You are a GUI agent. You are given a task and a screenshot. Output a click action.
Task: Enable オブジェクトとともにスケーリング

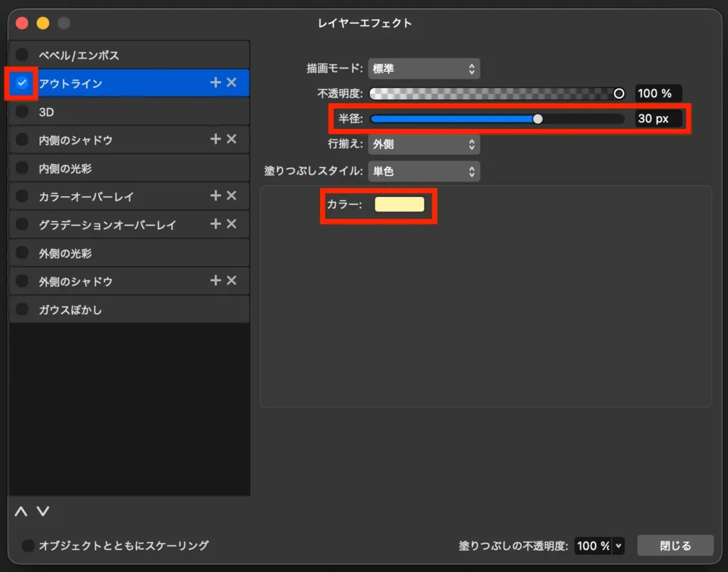point(28,546)
